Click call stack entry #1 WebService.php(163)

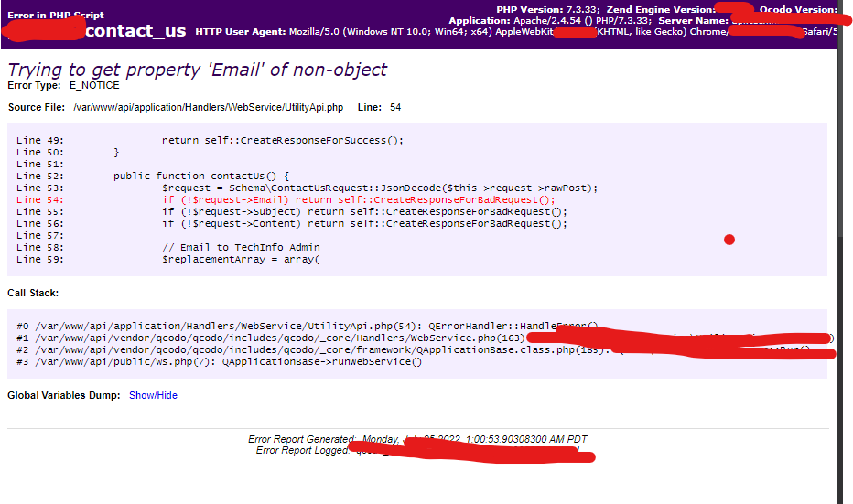pyautogui.click(x=270, y=338)
